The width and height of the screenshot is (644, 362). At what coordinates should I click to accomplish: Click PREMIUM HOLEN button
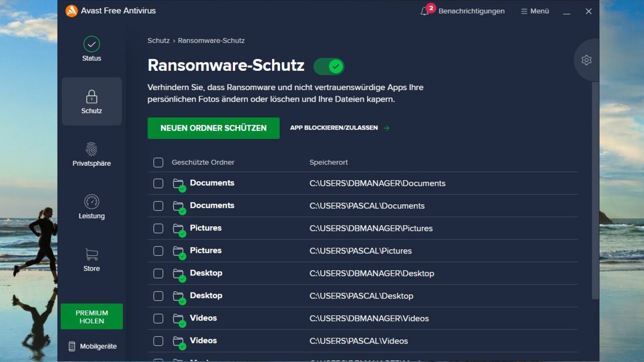coord(92,317)
